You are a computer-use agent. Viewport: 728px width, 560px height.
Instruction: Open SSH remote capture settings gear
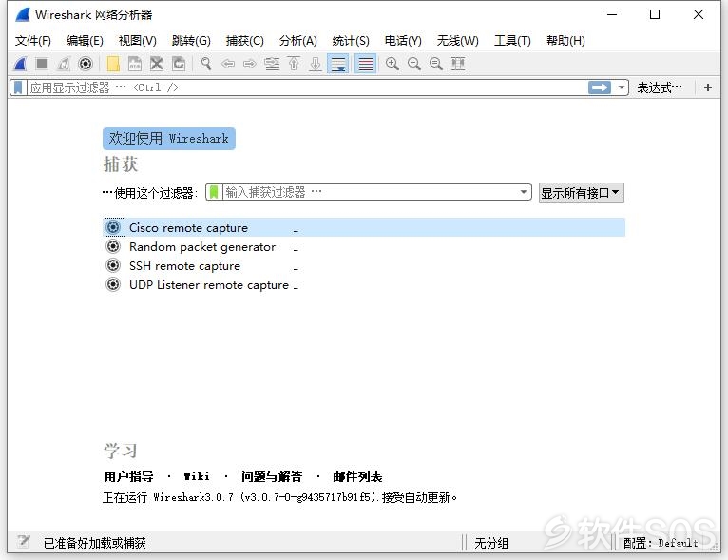pos(113,265)
